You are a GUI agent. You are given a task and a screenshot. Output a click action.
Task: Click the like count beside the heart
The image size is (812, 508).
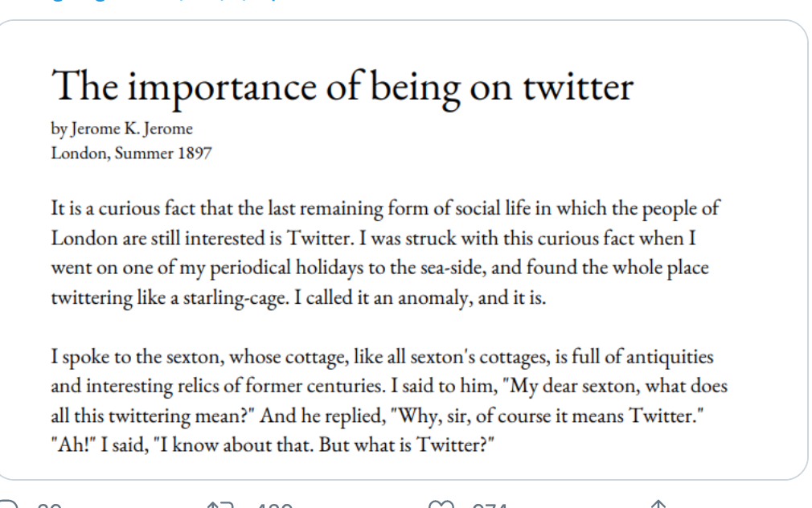pyautogui.click(x=490, y=506)
